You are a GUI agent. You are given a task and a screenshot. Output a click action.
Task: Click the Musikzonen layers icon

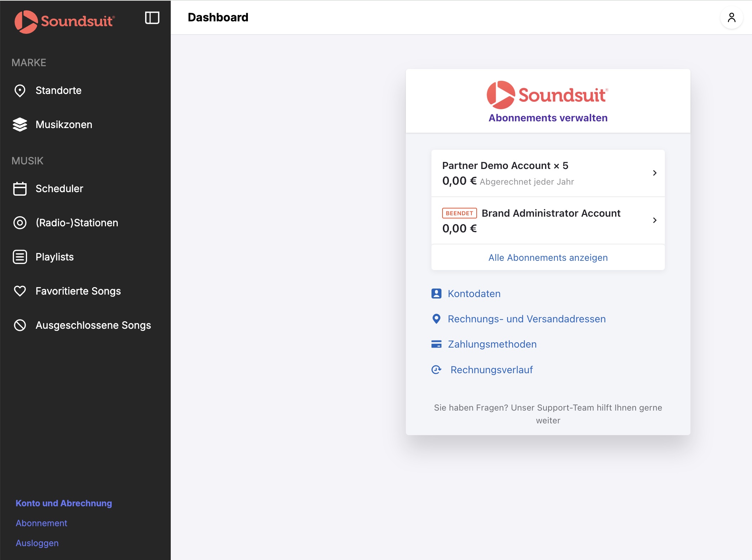(x=20, y=125)
